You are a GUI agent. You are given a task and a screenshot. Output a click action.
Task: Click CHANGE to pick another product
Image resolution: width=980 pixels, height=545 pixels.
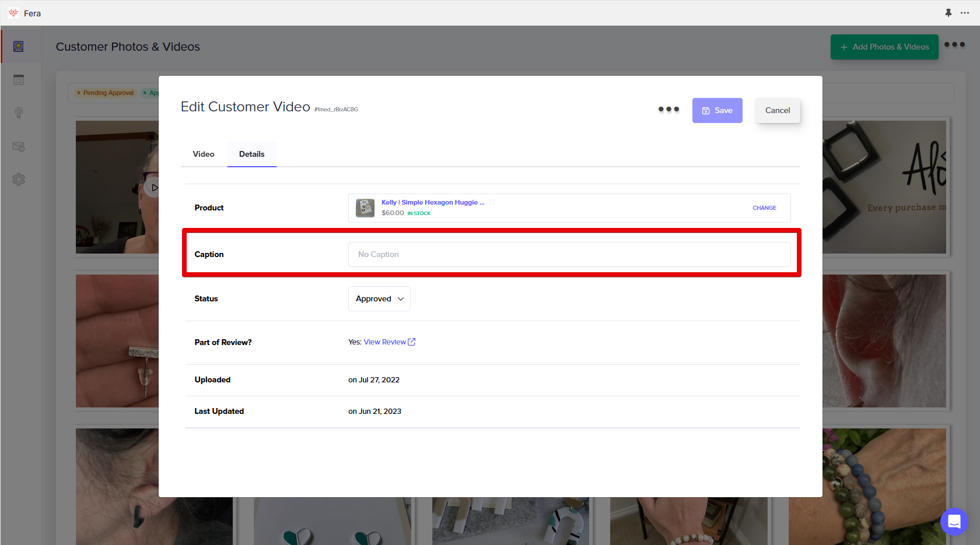pyautogui.click(x=764, y=208)
